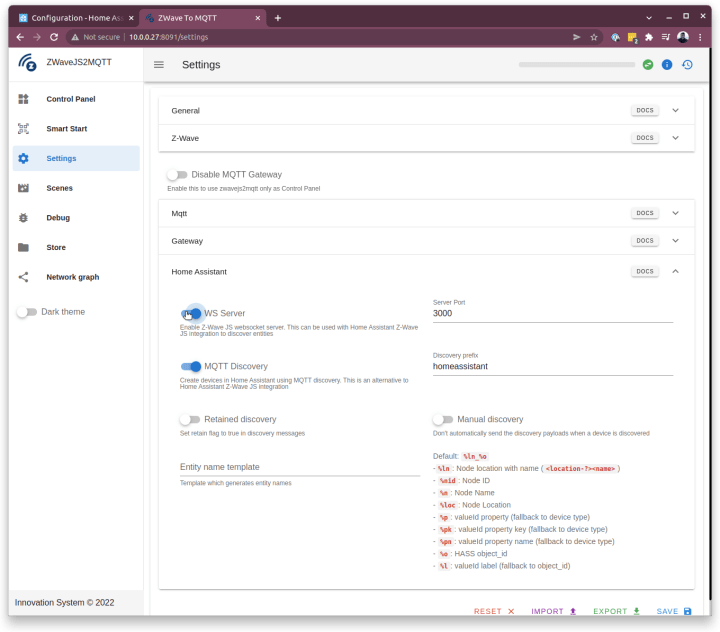
Task: Open the Control Panel page
Action: (76, 99)
